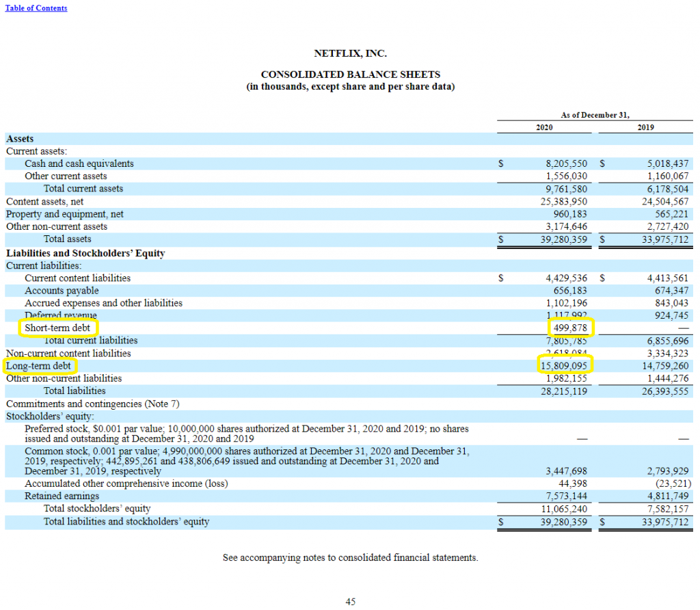The width and height of the screenshot is (700, 610).
Task: Click the value 1,982,155
Action: (567, 379)
